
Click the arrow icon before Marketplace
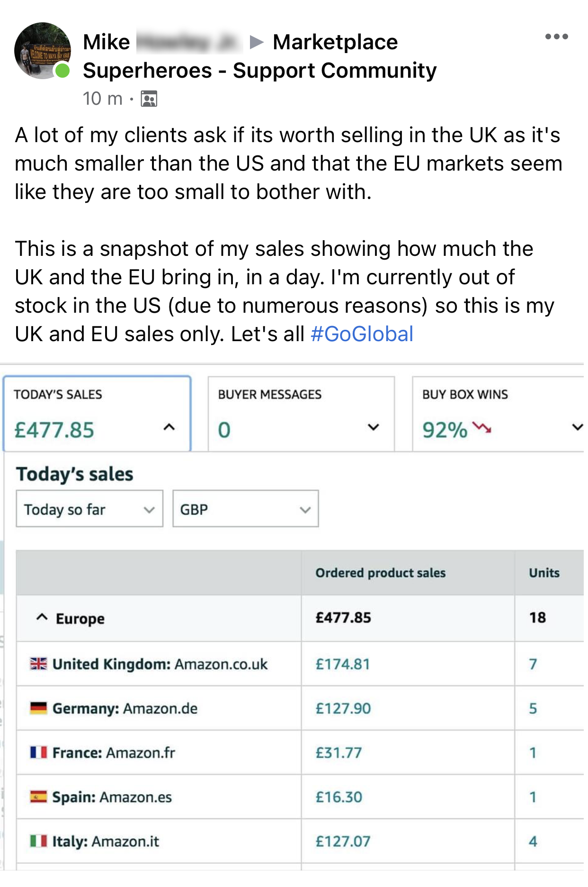tap(257, 42)
